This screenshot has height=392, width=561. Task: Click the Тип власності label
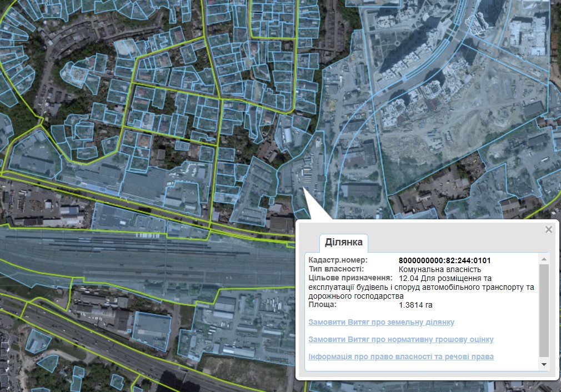tap(336, 269)
